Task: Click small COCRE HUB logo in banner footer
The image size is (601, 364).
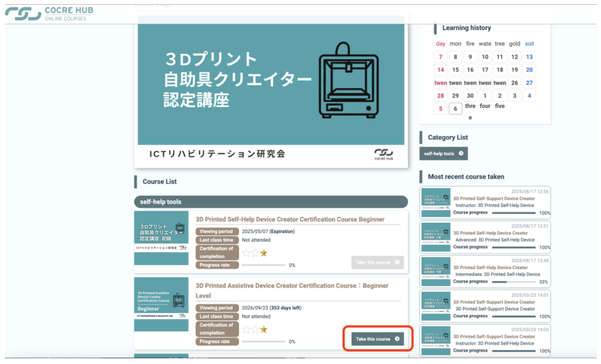Action: [384, 154]
